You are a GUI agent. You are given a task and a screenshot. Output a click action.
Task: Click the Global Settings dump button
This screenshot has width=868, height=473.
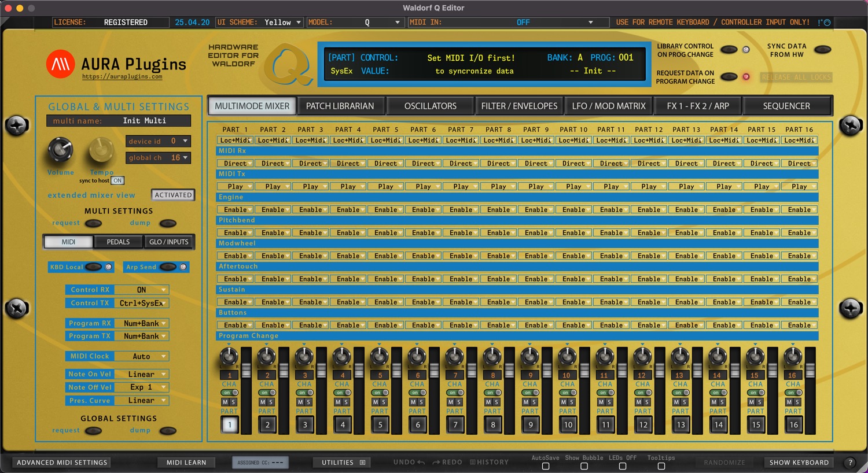[168, 431]
